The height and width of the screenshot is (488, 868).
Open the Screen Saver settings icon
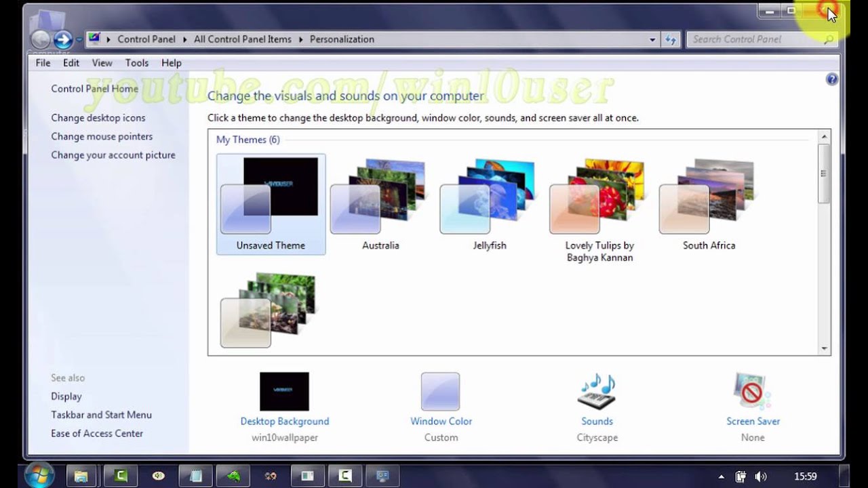(x=752, y=391)
